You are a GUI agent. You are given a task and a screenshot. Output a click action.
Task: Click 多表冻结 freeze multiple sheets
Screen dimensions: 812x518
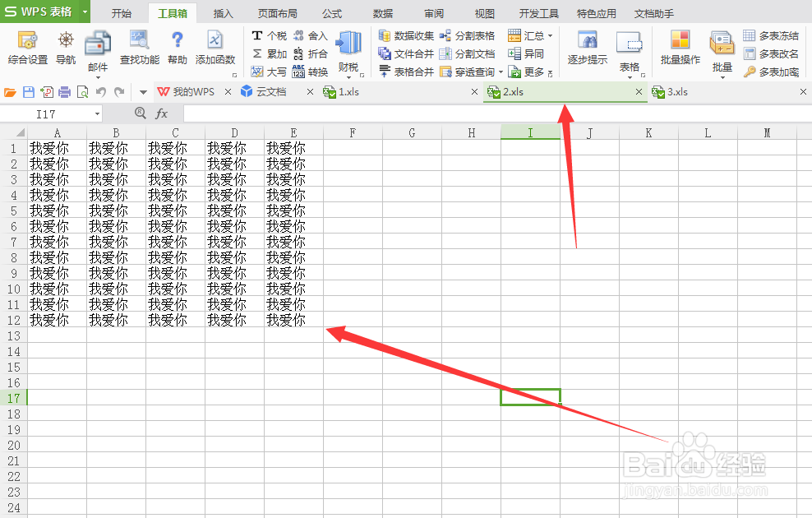(x=771, y=35)
